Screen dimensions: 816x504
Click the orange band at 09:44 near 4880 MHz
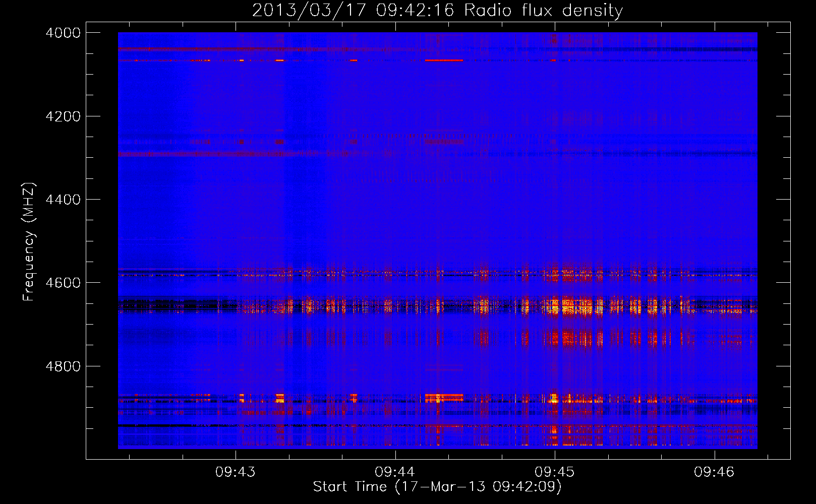click(444, 398)
